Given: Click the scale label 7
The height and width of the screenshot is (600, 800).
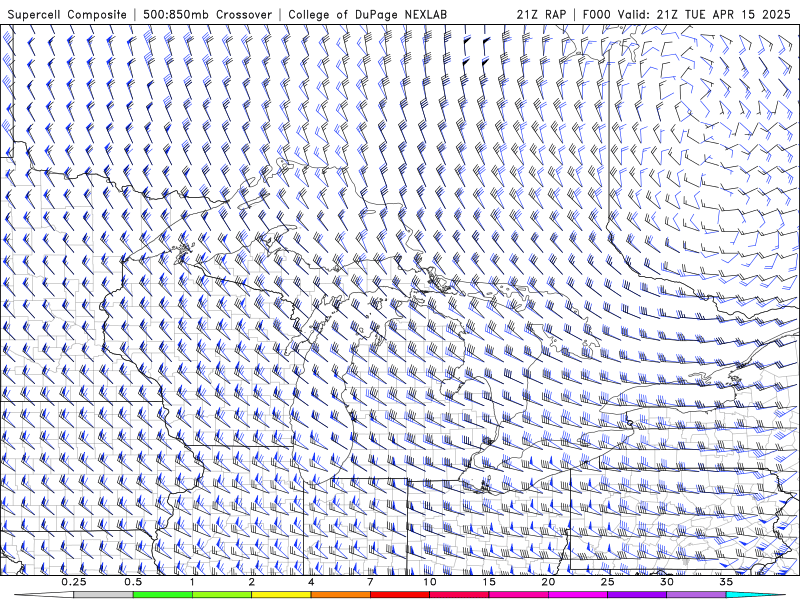Looking at the screenshot, I should click(x=370, y=582).
